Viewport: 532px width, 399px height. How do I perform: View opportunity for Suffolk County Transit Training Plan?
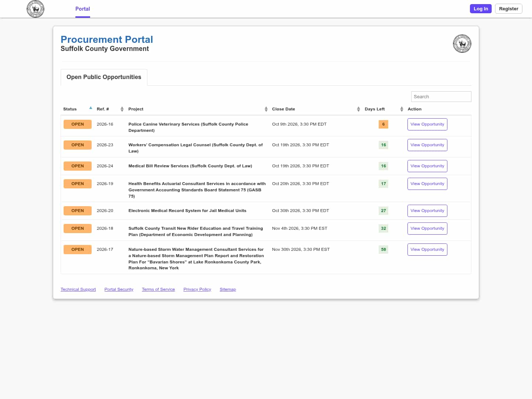pos(427,228)
